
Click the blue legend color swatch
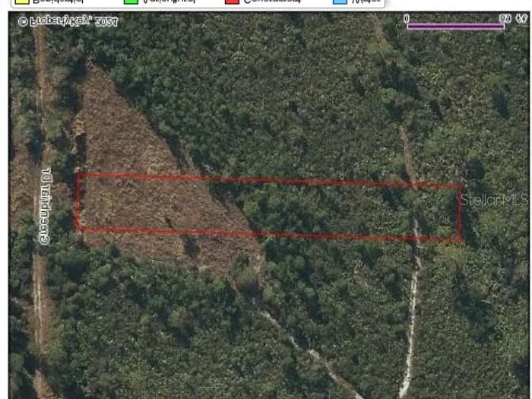[340, 2]
